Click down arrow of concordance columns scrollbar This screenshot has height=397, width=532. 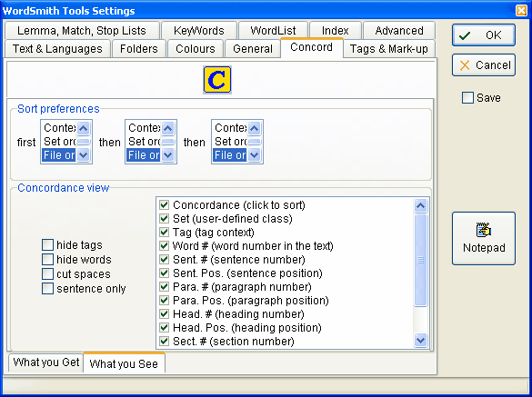tap(421, 341)
